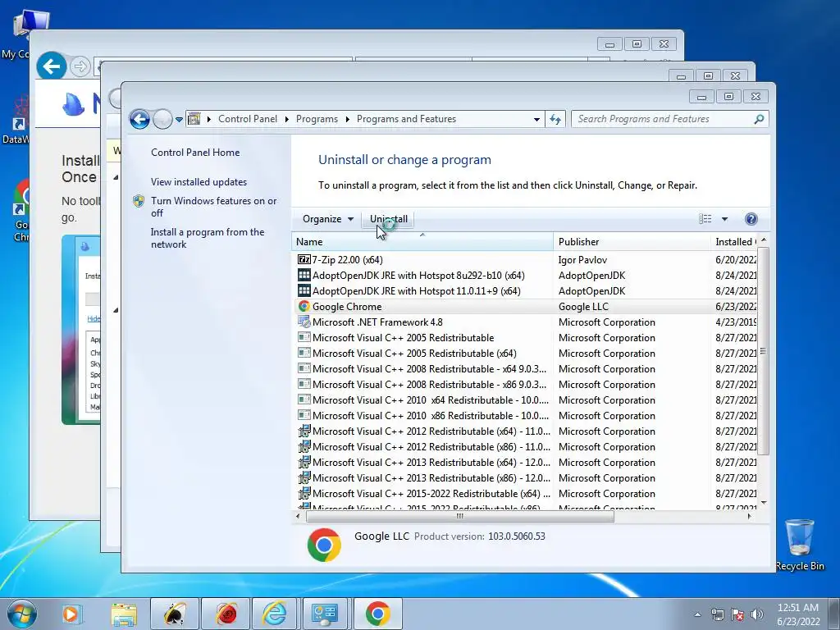The image size is (840, 630).
Task: Click Control Panel breadcrumb segment
Action: (x=248, y=119)
